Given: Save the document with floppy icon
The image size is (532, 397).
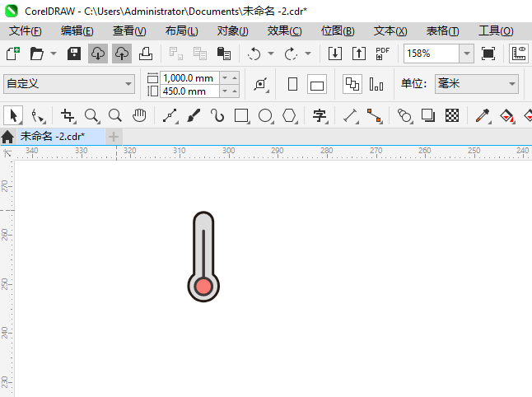Looking at the screenshot, I should coord(74,54).
